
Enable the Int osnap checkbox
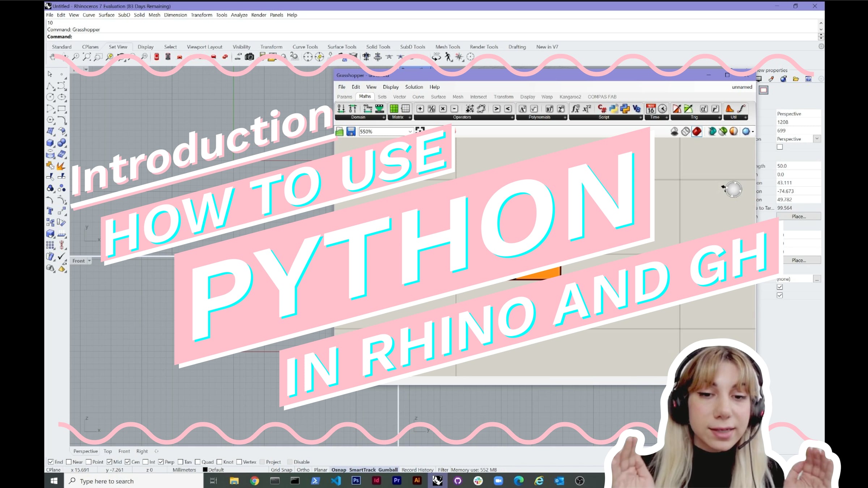coord(145,462)
